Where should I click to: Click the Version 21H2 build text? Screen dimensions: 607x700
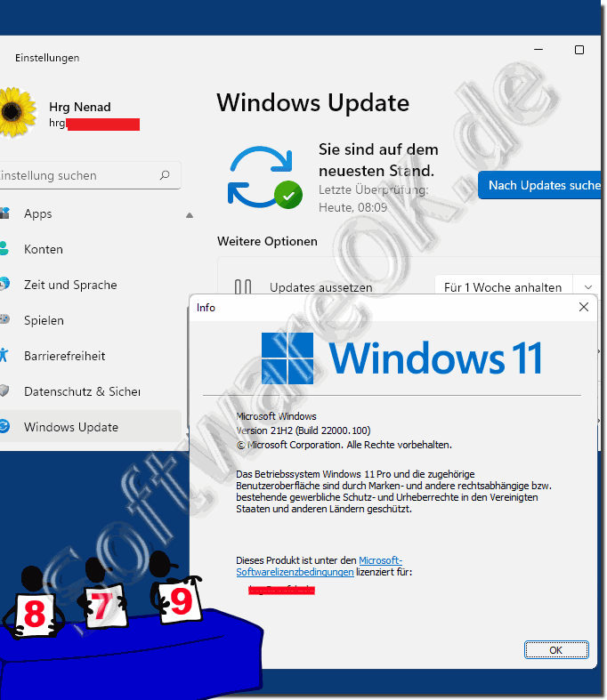coord(303,430)
